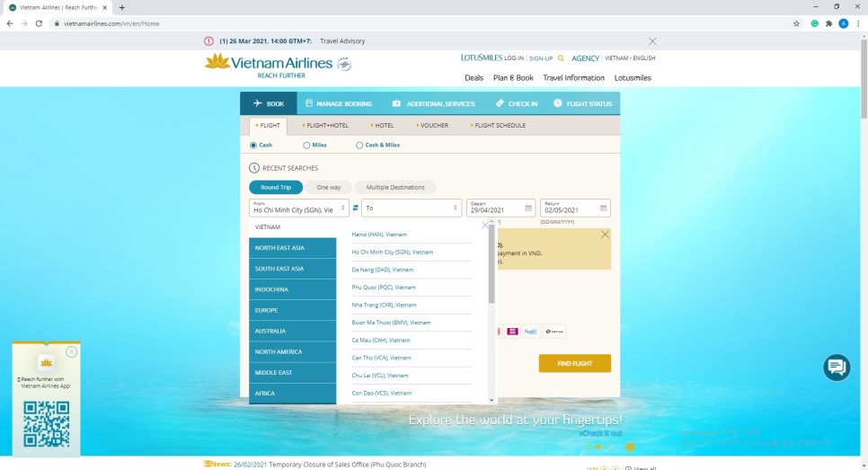Swap origin and destination airports icon
The width and height of the screenshot is (868, 470).
tap(356, 208)
